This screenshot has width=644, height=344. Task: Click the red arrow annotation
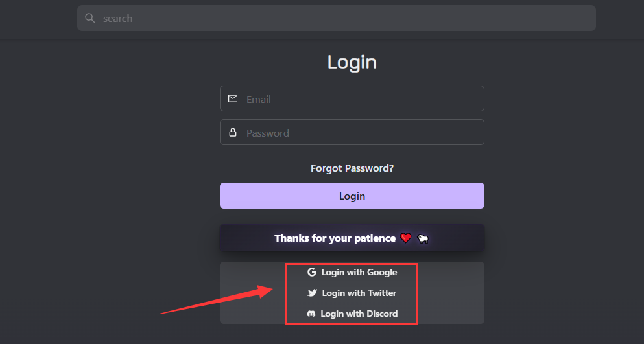tap(217, 300)
